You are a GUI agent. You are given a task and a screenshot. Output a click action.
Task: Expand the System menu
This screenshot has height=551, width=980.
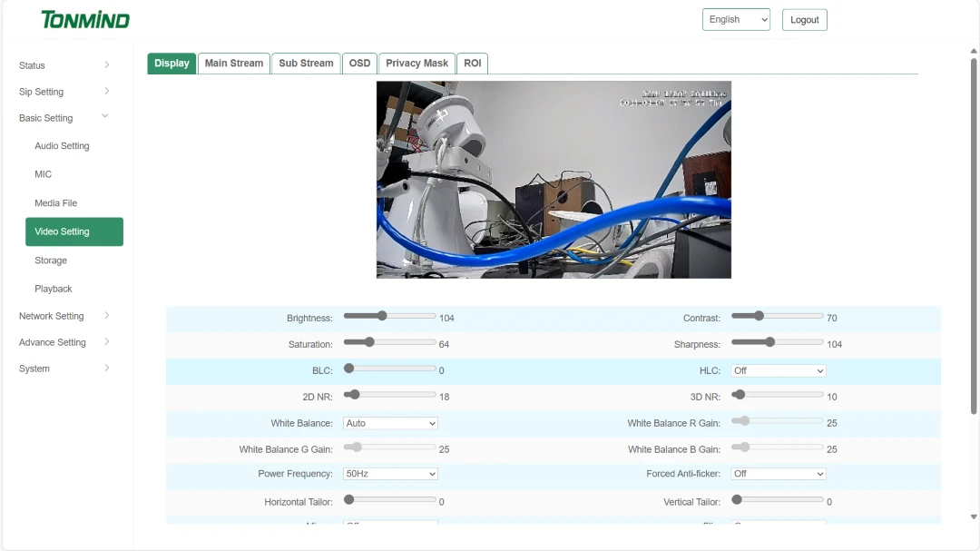click(64, 369)
